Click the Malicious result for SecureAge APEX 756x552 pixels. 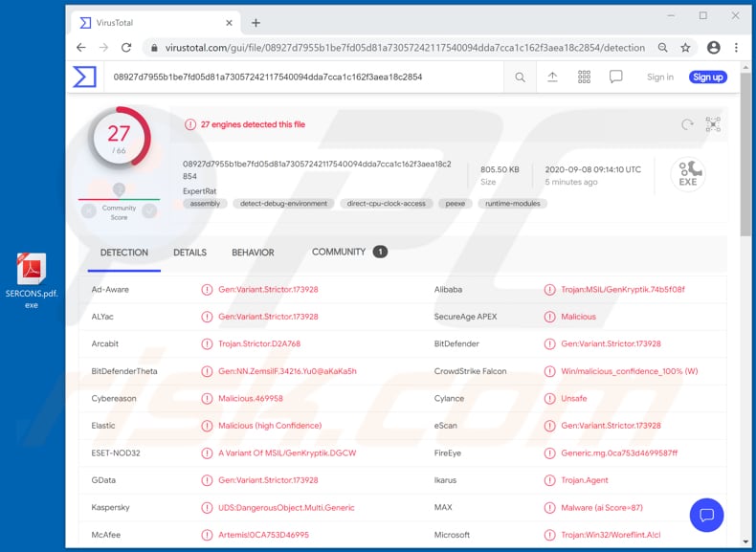579,317
